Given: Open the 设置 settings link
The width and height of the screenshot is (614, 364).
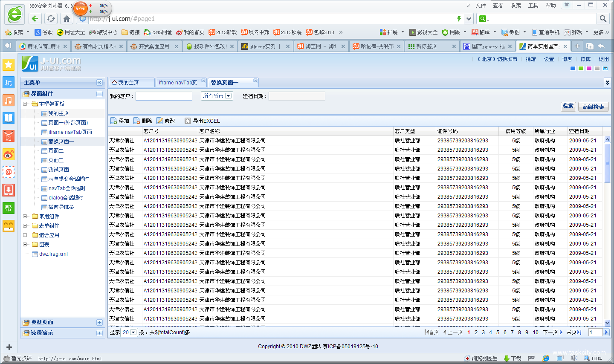Looking at the screenshot, I should click(549, 59).
